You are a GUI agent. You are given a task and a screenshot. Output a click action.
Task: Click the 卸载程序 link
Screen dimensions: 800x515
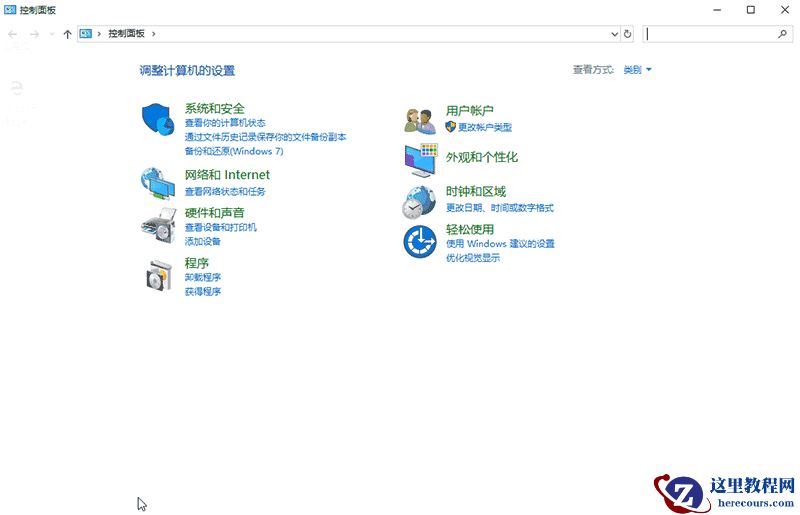click(x=203, y=277)
